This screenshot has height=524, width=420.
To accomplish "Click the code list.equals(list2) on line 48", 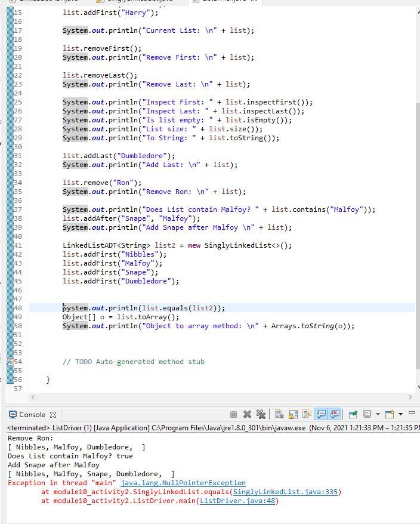I will tap(181, 308).
